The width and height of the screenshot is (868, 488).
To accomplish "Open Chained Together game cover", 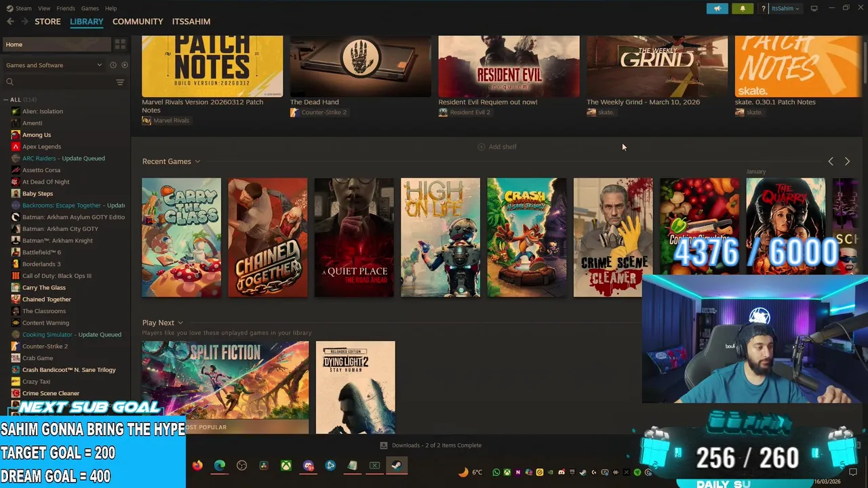I will (x=267, y=237).
